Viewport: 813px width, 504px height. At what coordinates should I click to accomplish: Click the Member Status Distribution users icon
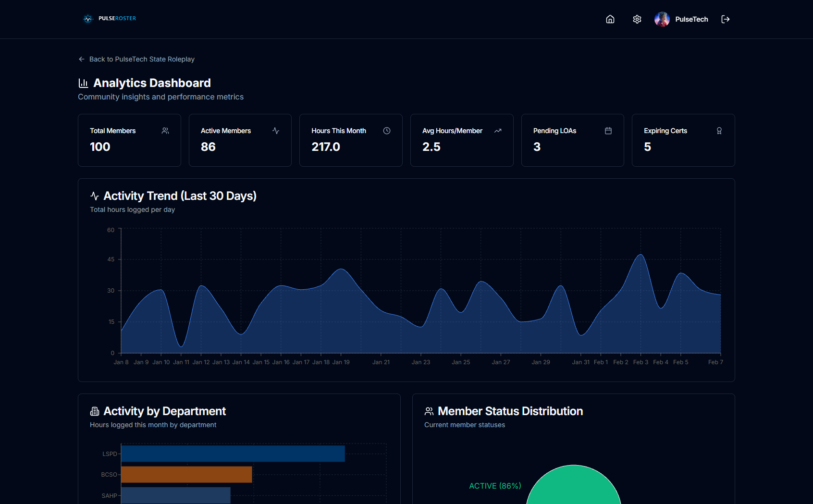(x=429, y=411)
